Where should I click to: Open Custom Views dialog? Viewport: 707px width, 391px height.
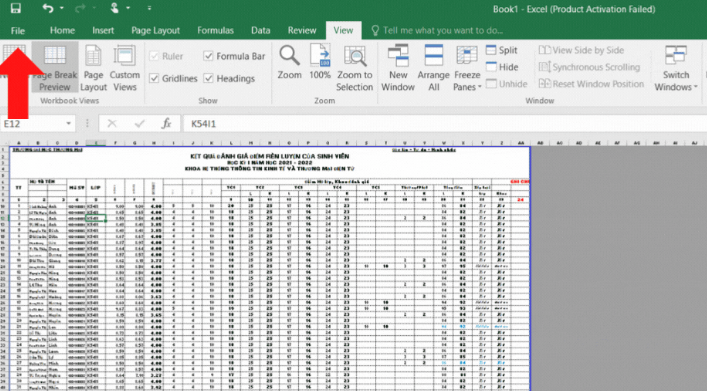coord(124,68)
